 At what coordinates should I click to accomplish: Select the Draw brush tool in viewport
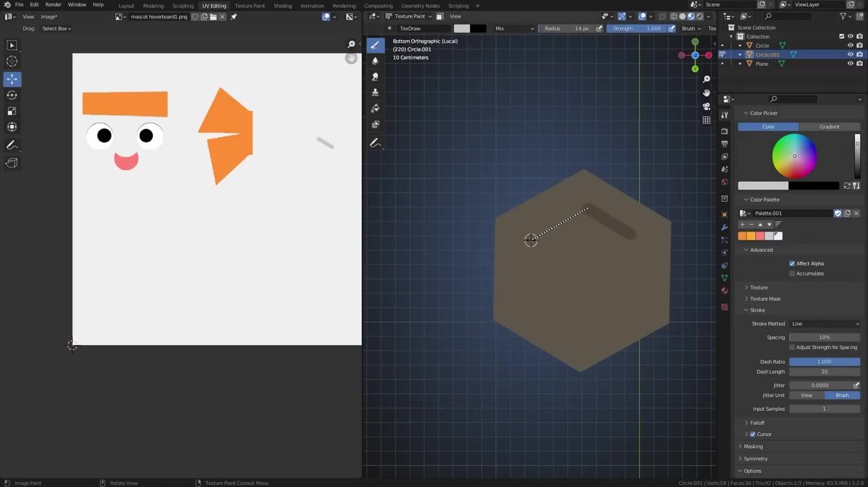(375, 46)
